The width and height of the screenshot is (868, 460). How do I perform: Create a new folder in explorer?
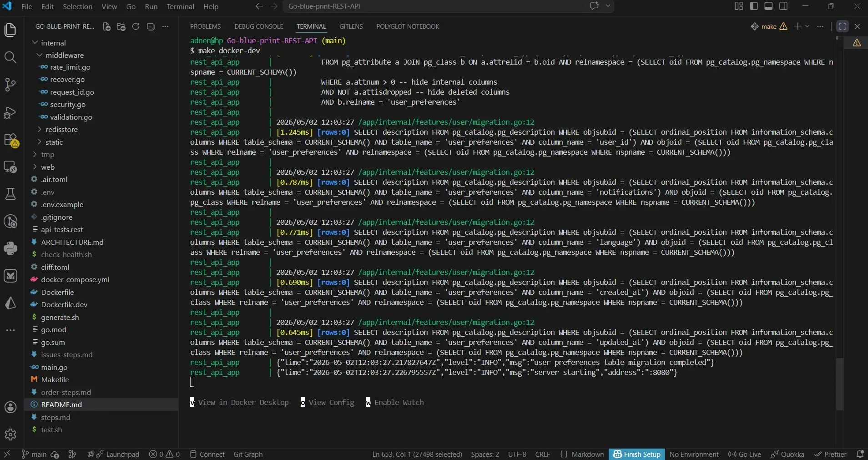(x=121, y=27)
